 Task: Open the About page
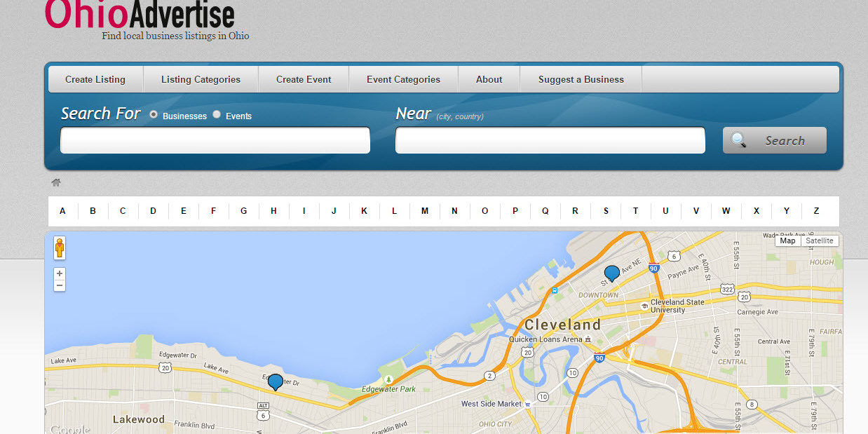(489, 79)
